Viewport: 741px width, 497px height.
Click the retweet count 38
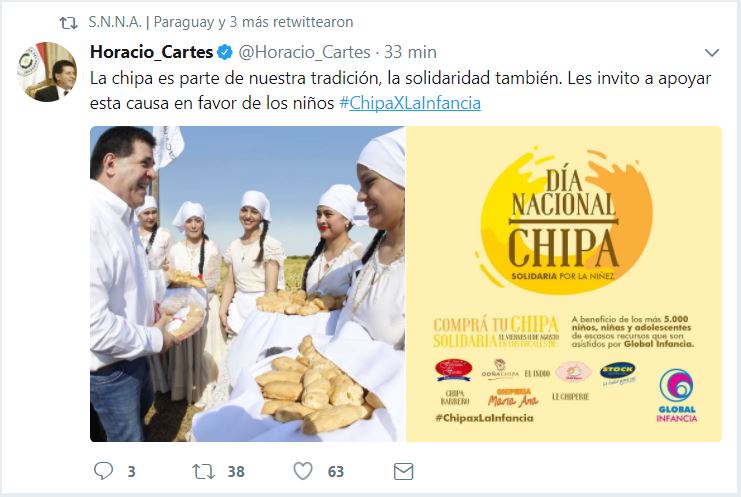(x=236, y=471)
